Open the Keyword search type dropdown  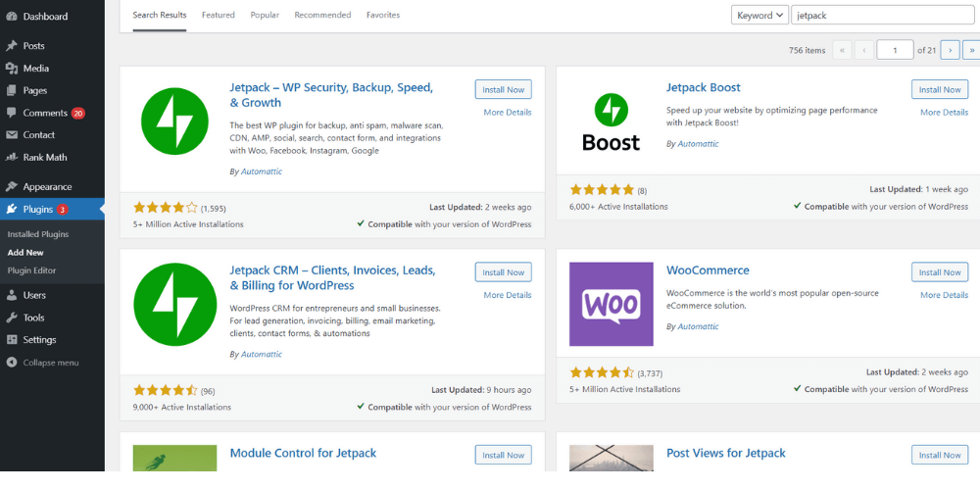point(759,15)
